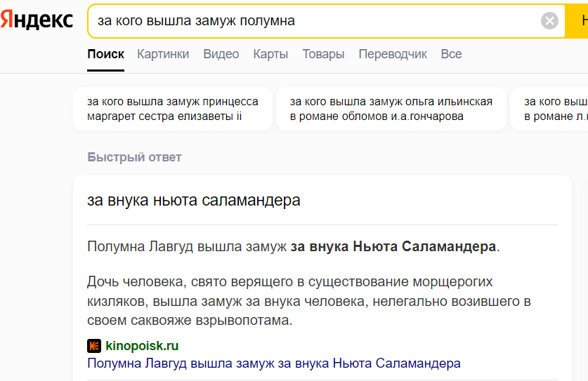Viewport: 588px width, 381px height.
Task: Click the Kinopoisk favicon icon
Action: click(x=94, y=346)
